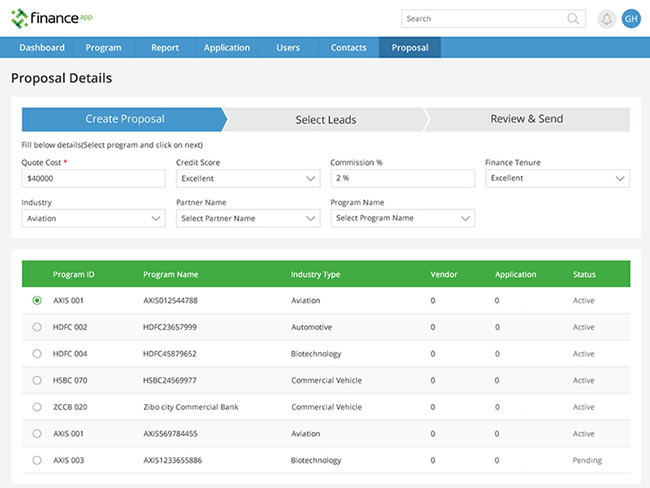Open the Finance Tenure dropdown
Screen dimensions: 650x488
coord(558,178)
